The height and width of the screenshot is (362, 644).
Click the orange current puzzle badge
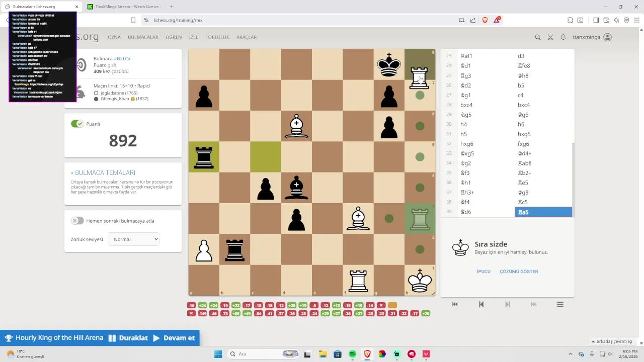(x=392, y=305)
